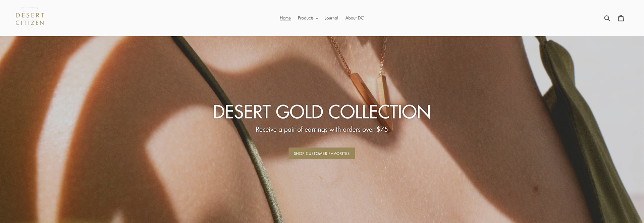Click the $75 amount in promo text
Viewport: 644px width, 223px height.
[382, 129]
